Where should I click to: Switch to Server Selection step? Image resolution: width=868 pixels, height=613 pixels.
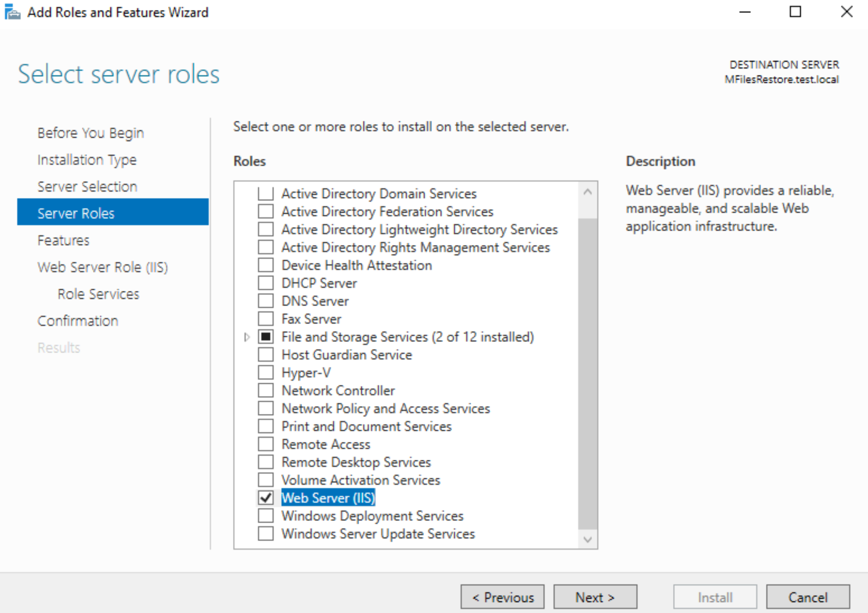(x=87, y=186)
